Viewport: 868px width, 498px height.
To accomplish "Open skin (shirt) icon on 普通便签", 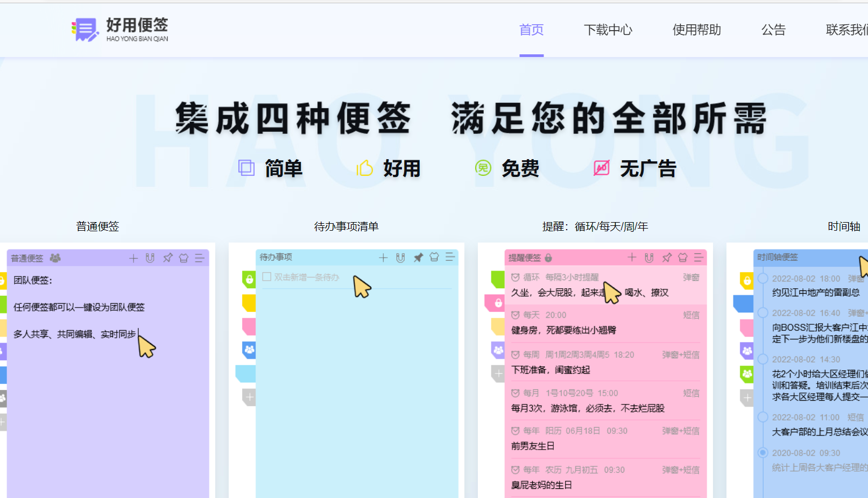I will tap(184, 258).
